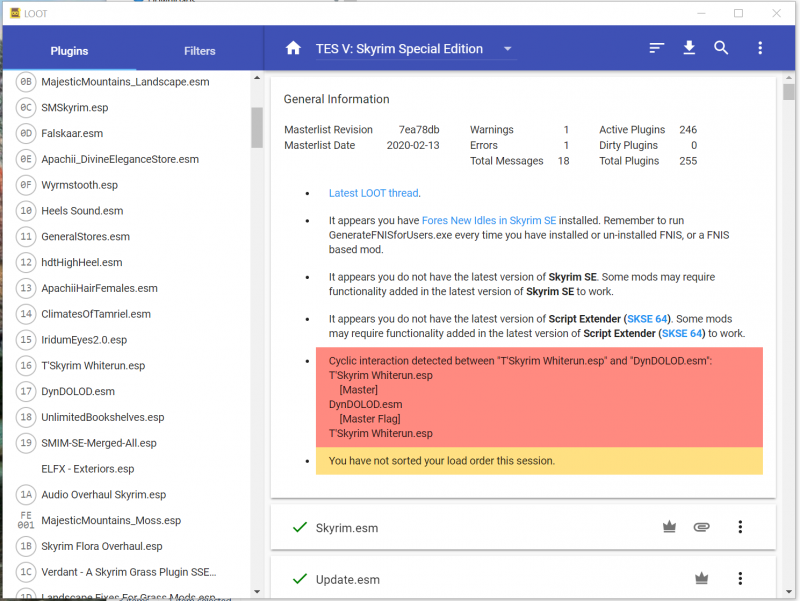Click the main panel scrollbar thumb
The width and height of the screenshot is (800, 601).
[789, 92]
